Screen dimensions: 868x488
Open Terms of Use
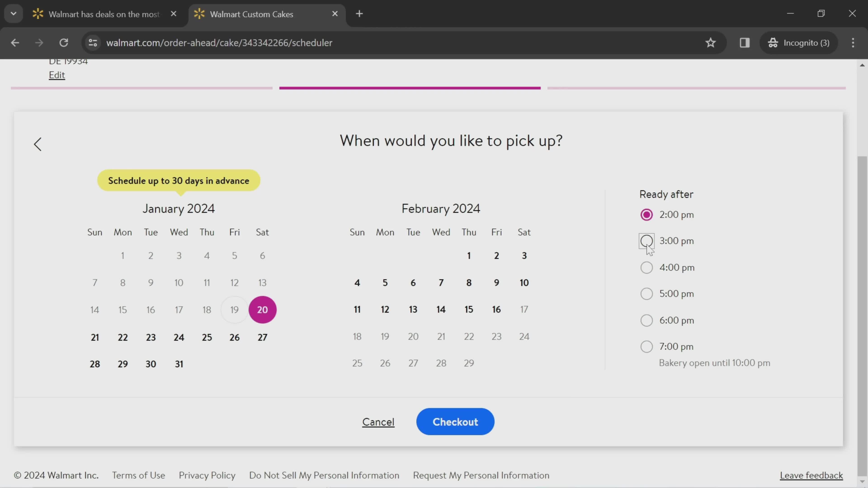click(x=139, y=475)
